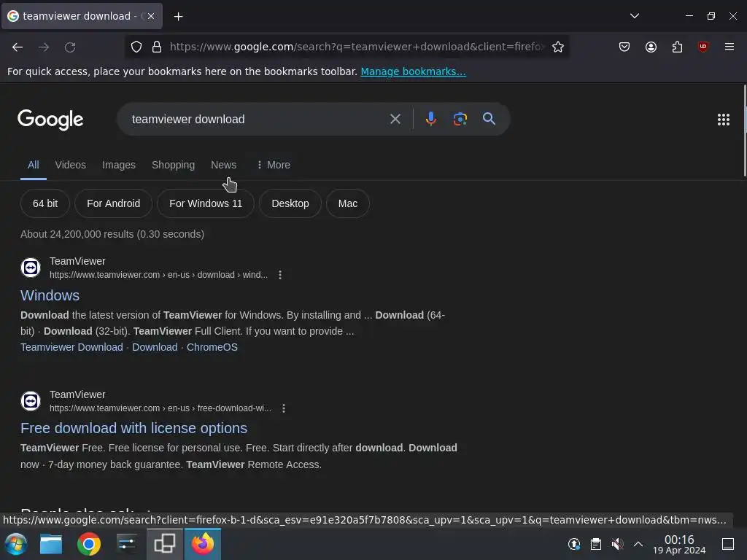Viewport: 747px width, 560px height.
Task: Open options menu for the Windows result
Action: coord(280,275)
